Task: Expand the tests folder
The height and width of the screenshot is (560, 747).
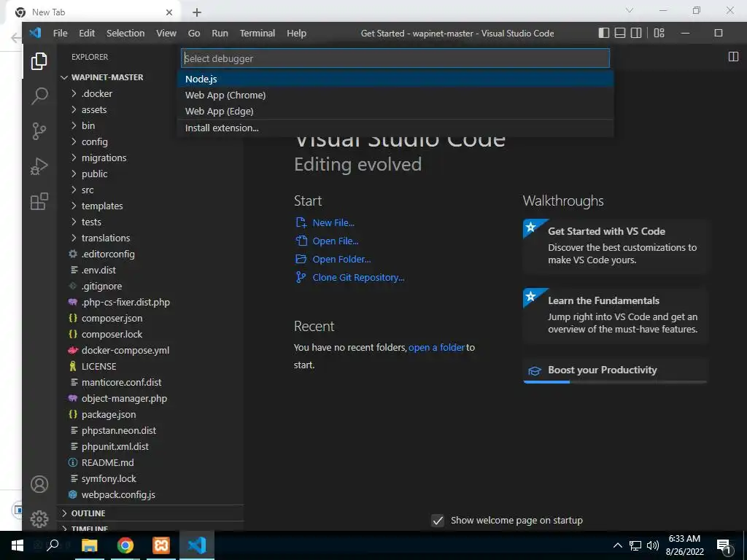Action: point(91,222)
